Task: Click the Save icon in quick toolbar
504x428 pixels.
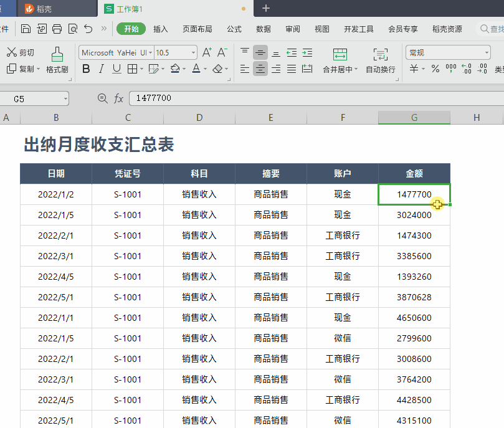Action: pos(26,29)
